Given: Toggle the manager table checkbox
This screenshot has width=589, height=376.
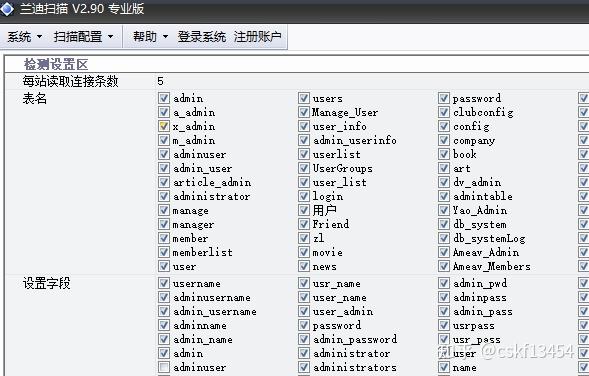Looking at the screenshot, I should [163, 224].
